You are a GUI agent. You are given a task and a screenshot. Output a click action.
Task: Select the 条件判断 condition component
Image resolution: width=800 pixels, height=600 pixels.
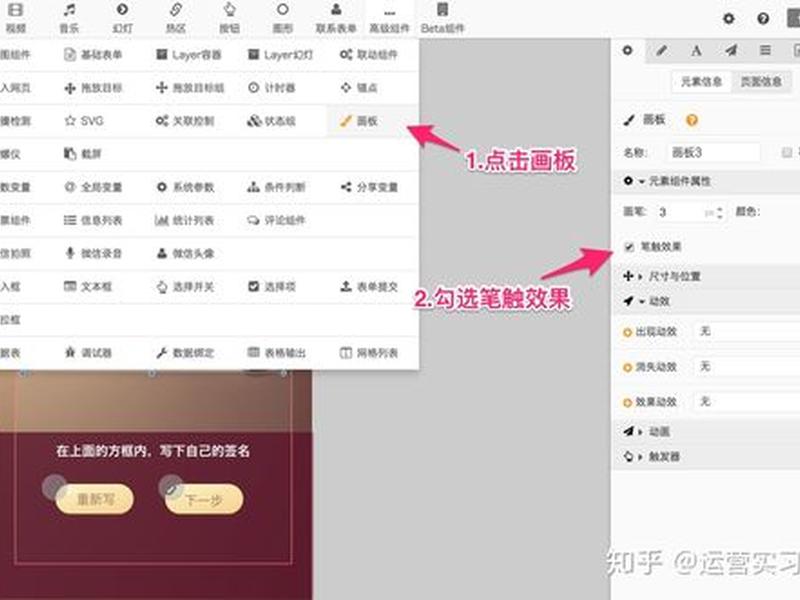[276, 187]
